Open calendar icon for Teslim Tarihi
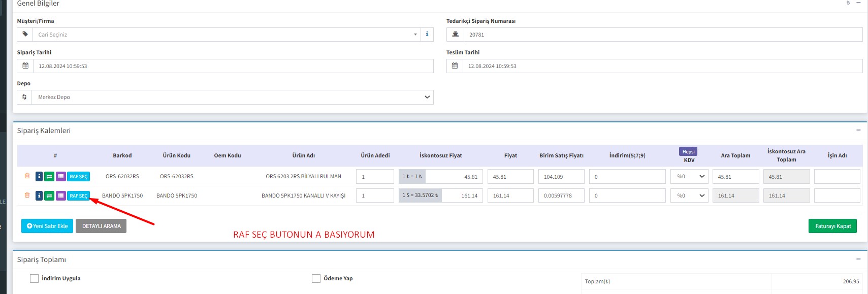 point(455,66)
